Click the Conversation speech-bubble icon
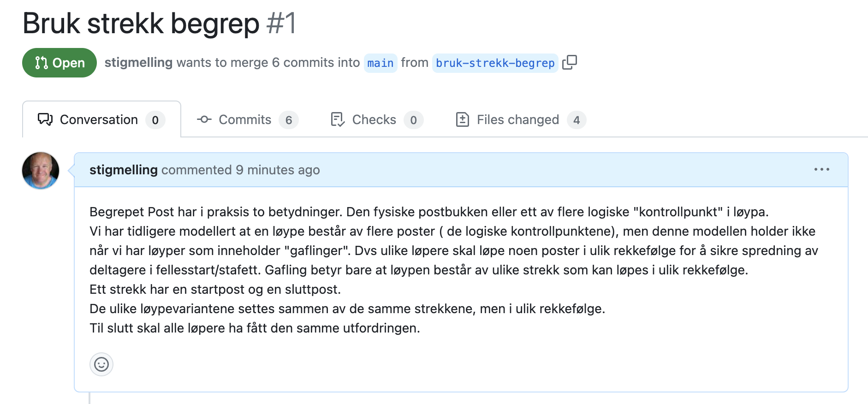868x404 pixels. 45,119
